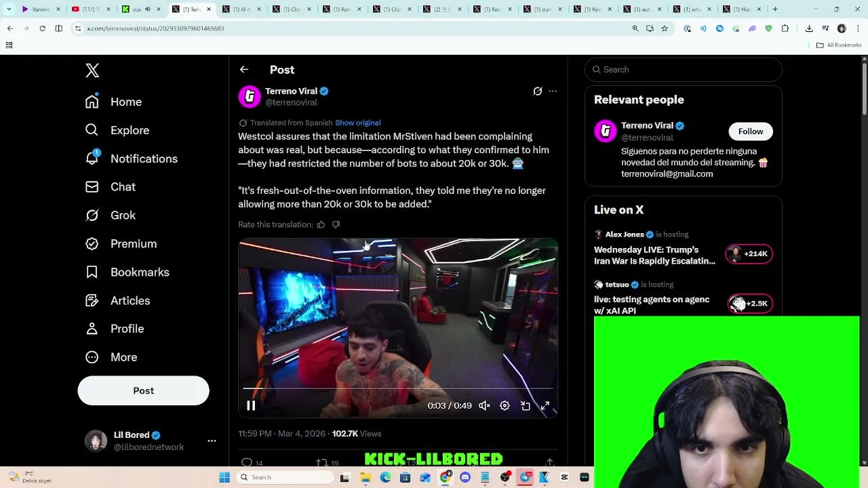Click the X logo in sidebar

tap(92, 70)
